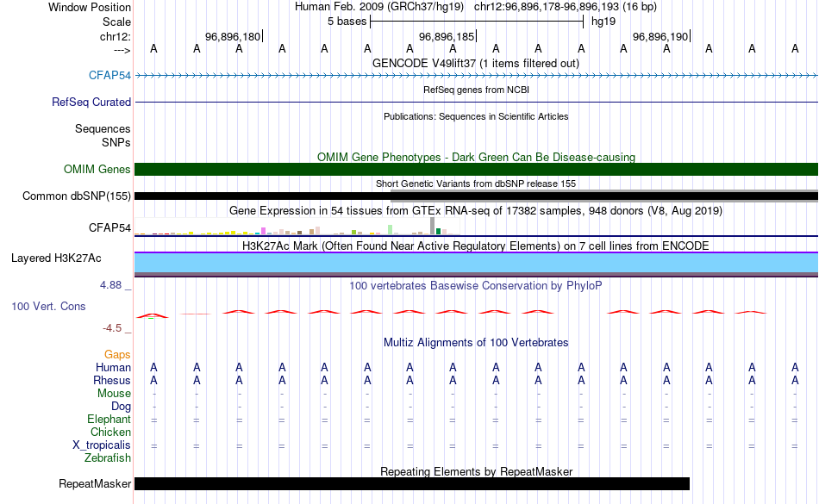Click the black RepeatMasker element bar
Screen dimensions: 819x504
pos(411,483)
